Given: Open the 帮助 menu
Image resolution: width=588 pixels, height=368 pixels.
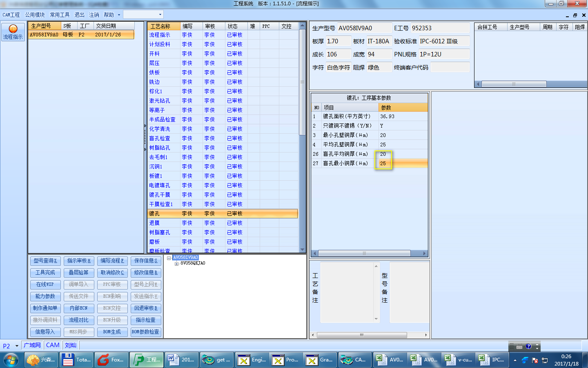Looking at the screenshot, I should point(109,15).
